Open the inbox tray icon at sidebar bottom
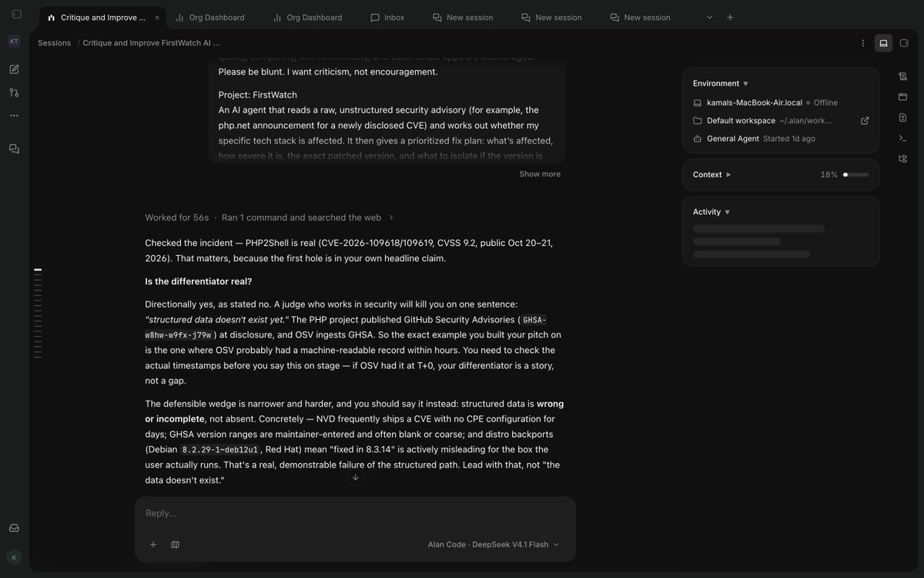The image size is (924, 578). 14,528
